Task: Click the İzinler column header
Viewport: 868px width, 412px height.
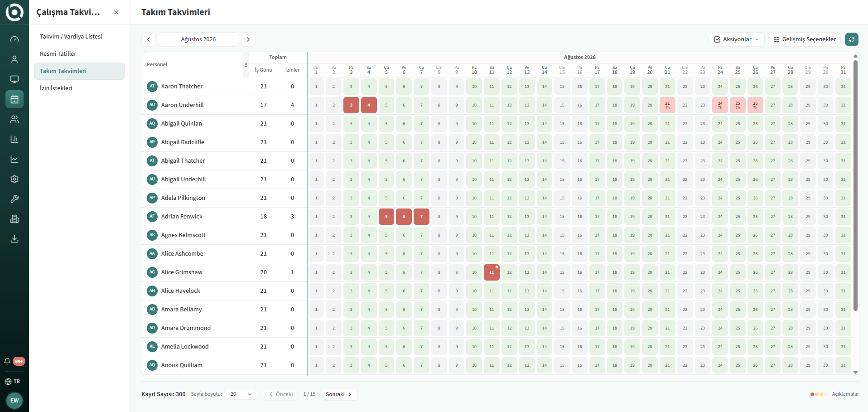Action: point(292,70)
